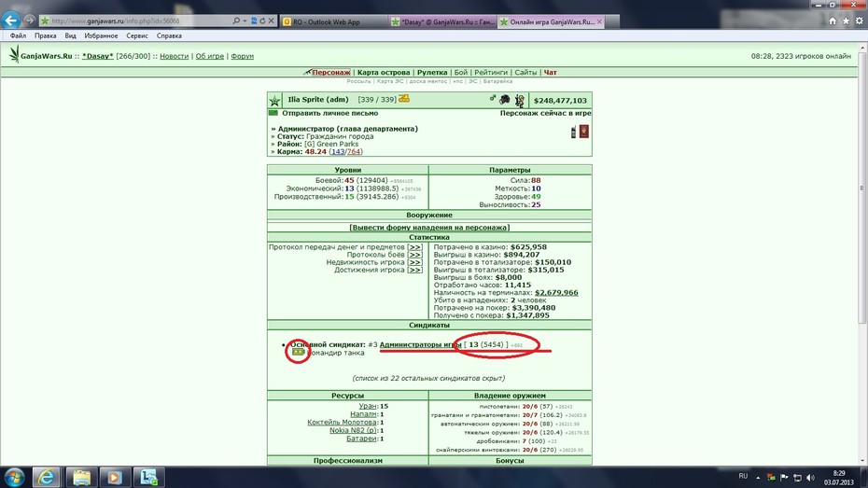This screenshot has width=868, height=488.
Task: Open the Вид menu
Action: pos(70,35)
